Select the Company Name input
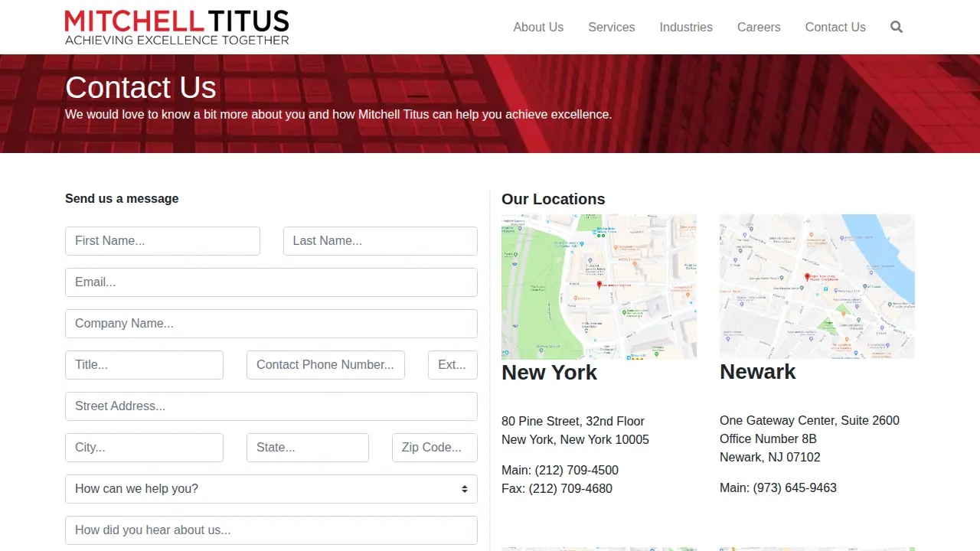 (x=271, y=324)
